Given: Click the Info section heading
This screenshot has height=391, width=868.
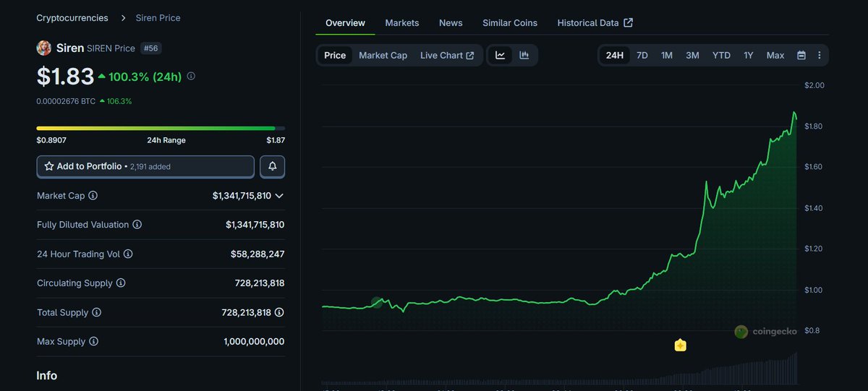Looking at the screenshot, I should tap(47, 376).
